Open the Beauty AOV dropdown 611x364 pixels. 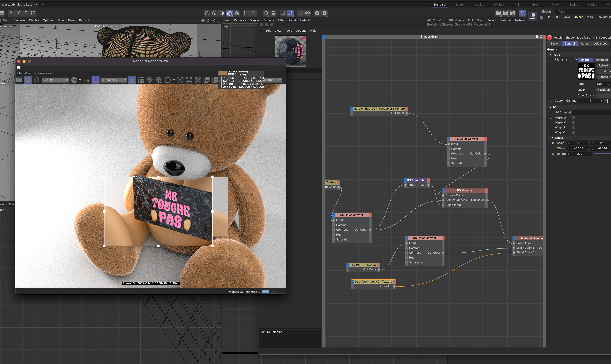[x=55, y=80]
